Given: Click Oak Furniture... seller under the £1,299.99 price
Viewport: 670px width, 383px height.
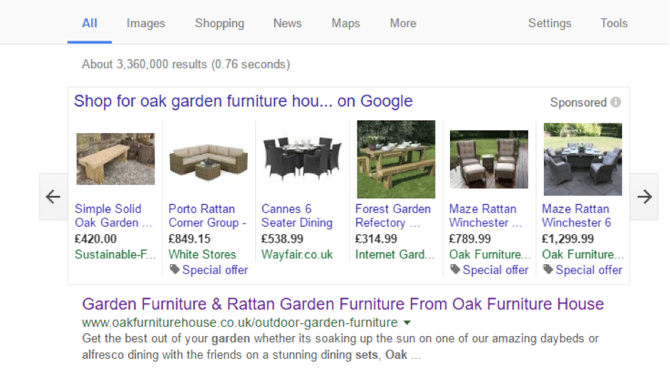Looking at the screenshot, I should click(x=583, y=255).
